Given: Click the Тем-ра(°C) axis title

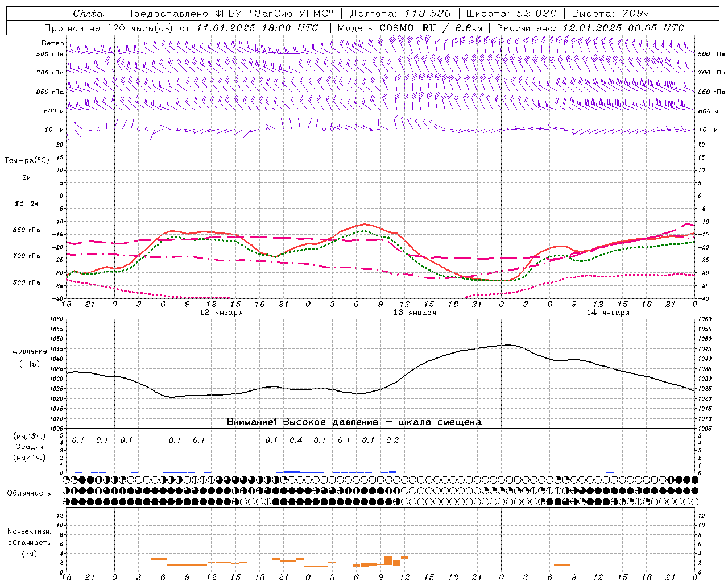Looking at the screenshot, I should (x=27, y=161).
